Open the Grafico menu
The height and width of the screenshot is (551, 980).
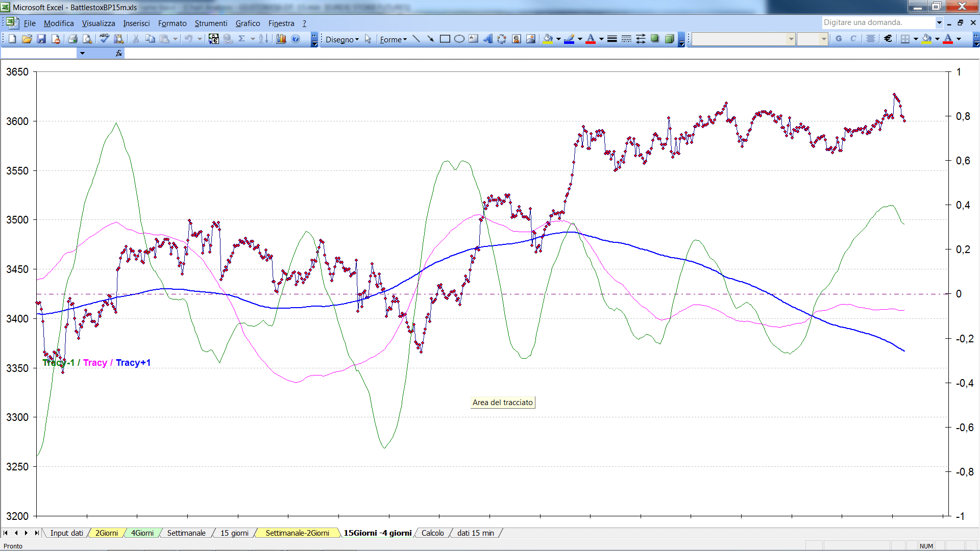coord(248,23)
